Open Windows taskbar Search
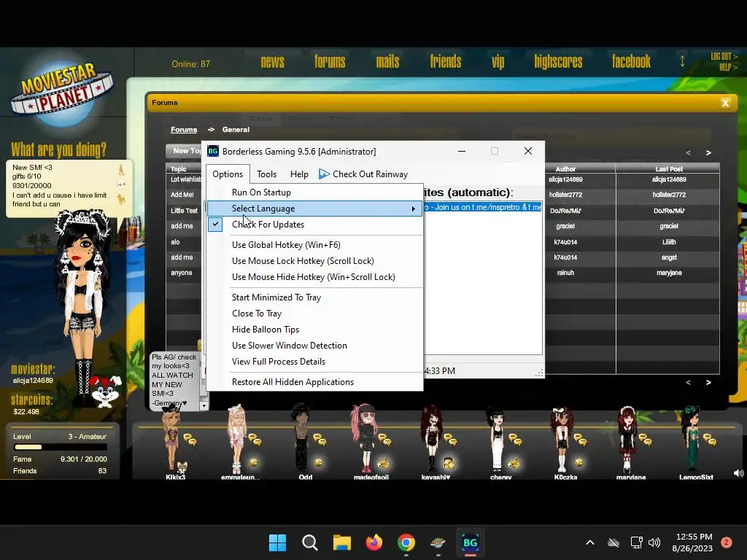 pyautogui.click(x=309, y=542)
